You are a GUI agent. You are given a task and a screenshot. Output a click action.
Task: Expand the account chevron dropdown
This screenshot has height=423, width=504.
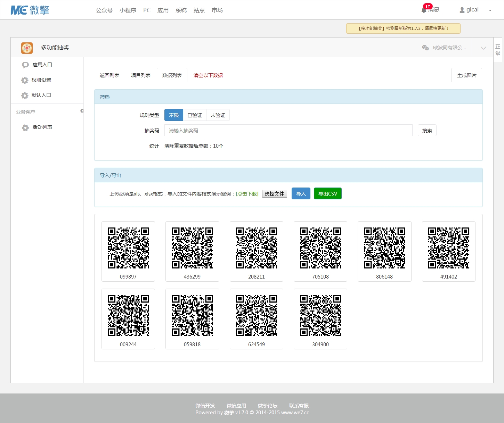click(483, 48)
